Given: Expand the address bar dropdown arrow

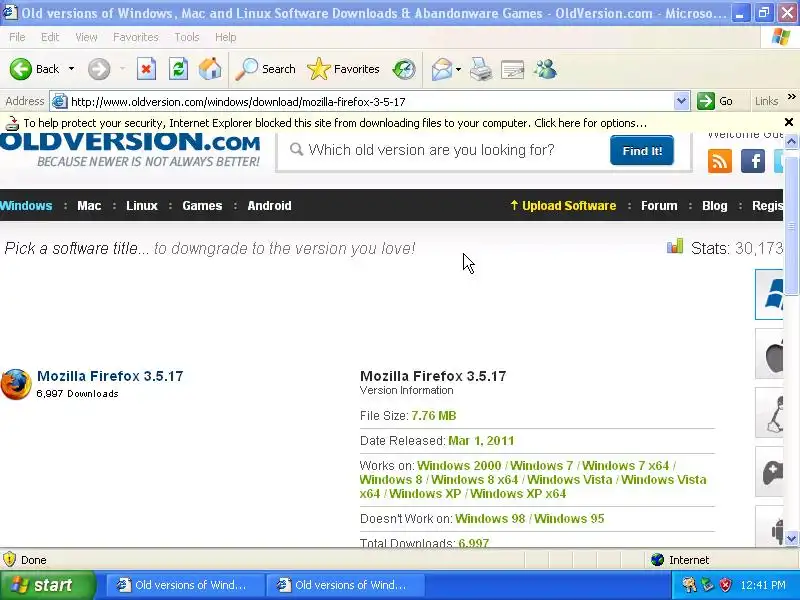Looking at the screenshot, I should click(681, 102).
